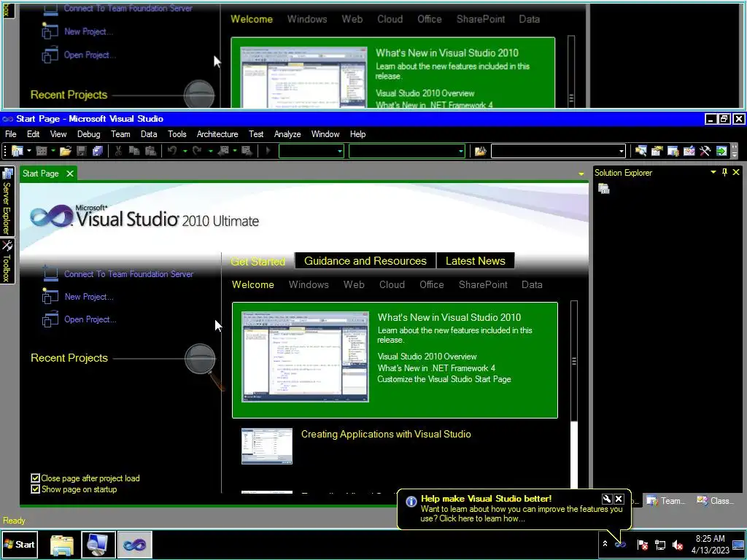
Task: Show hidden tray icons chevron
Action: [605, 544]
